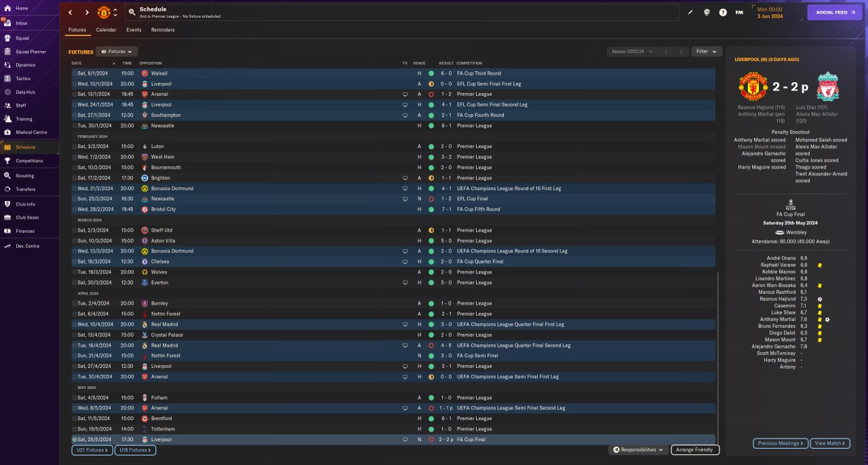This screenshot has height=465, width=868.
Task: Open Squad Planner in the sidebar
Action: [x=29, y=52]
